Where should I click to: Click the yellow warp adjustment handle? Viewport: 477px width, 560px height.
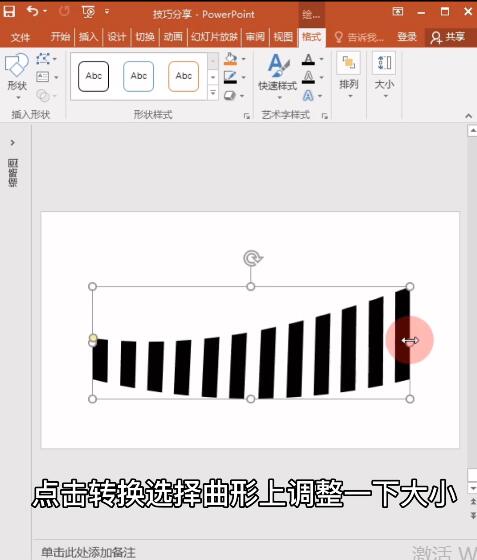point(93,338)
